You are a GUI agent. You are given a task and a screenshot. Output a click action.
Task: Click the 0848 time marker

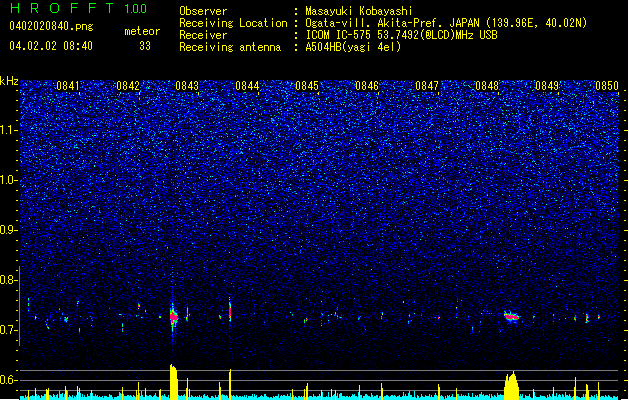(487, 86)
